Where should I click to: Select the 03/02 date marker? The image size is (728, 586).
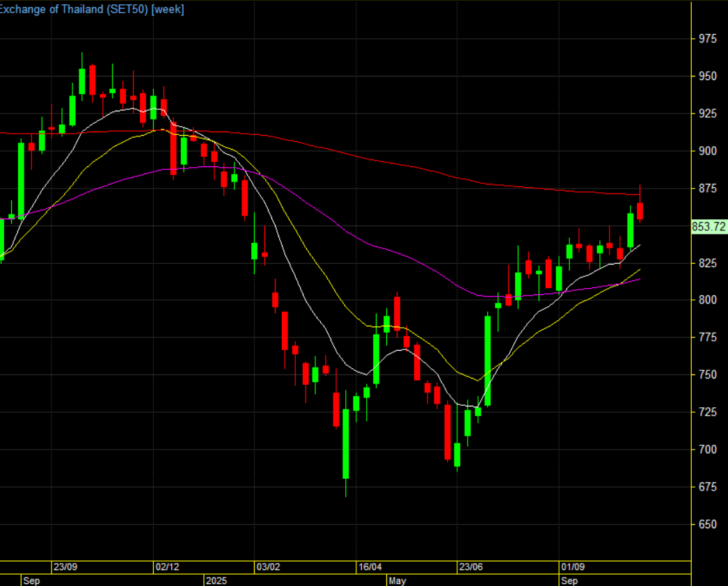coord(269,567)
